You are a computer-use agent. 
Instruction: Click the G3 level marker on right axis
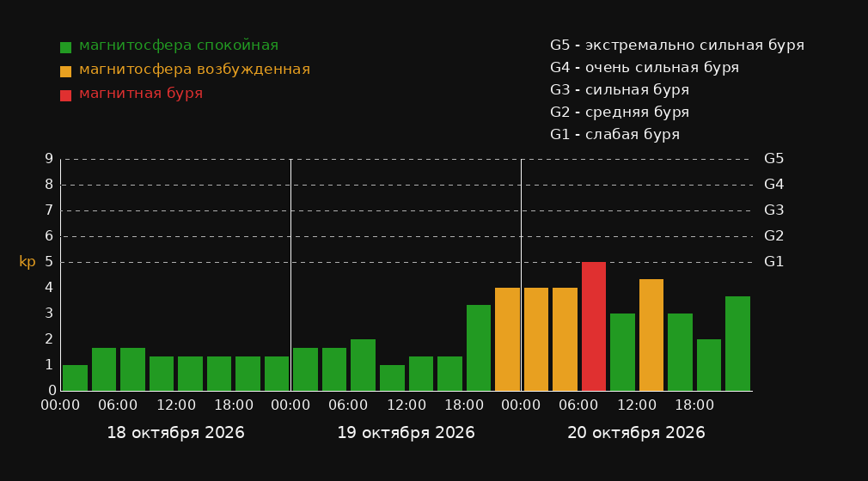click(773, 210)
